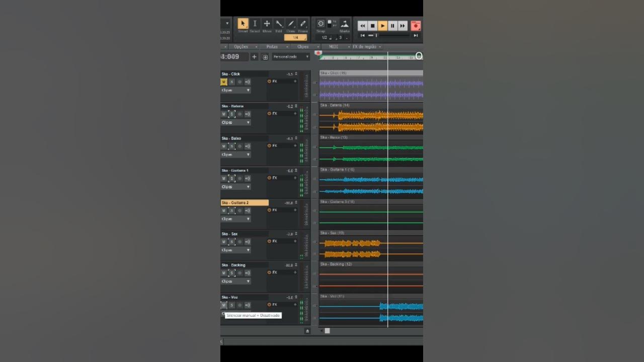Add effect to Ska - Bateria FX bin
The image size is (644, 362).
pos(295,114)
